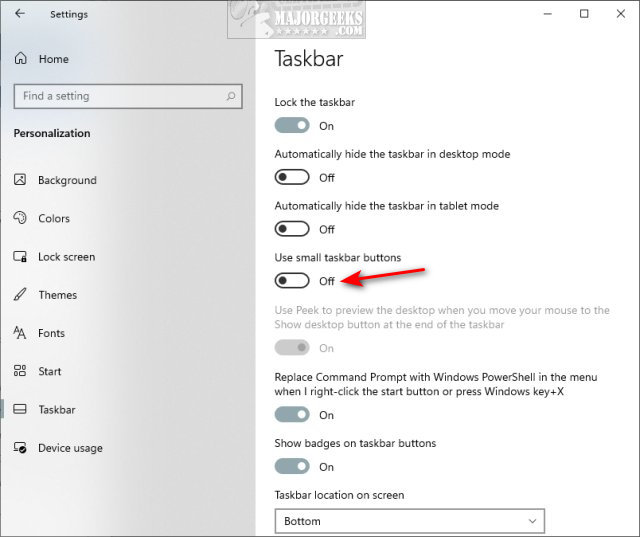
Task: Turn off Lock the taskbar toggle
Action: [292, 126]
